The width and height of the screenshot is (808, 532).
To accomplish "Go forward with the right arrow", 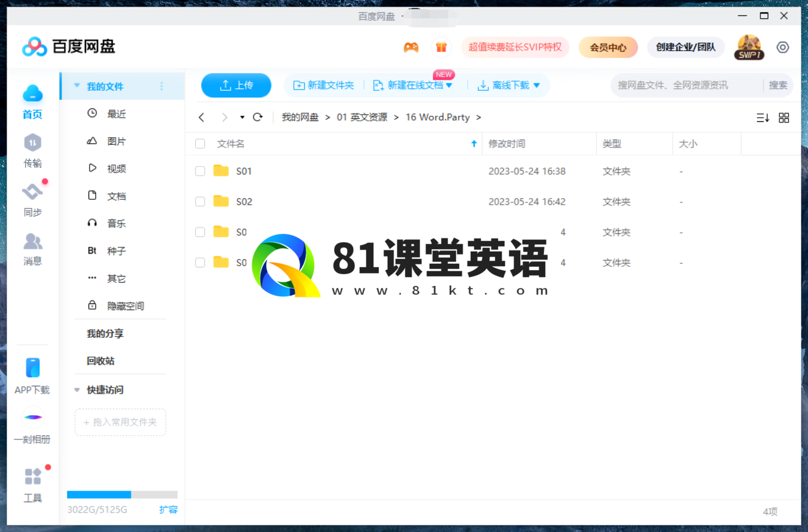I will tap(224, 117).
